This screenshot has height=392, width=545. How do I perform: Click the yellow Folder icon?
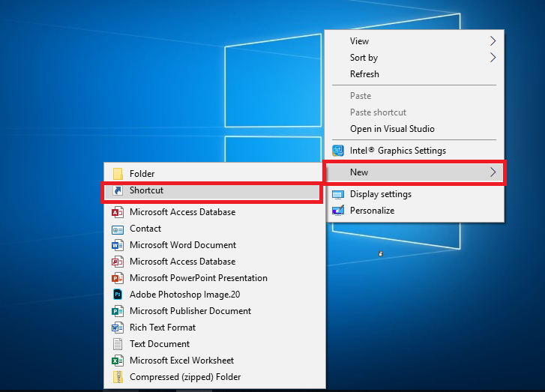[x=118, y=174]
